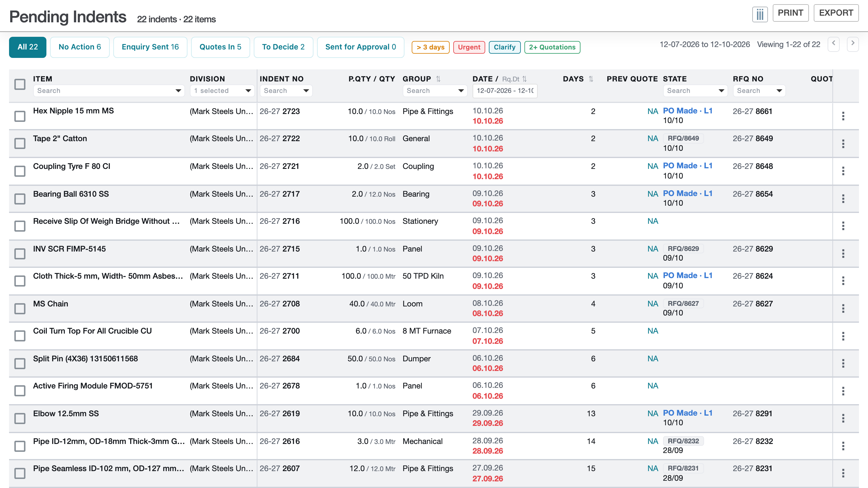Sort by GROUP column arrows

[x=438, y=79]
